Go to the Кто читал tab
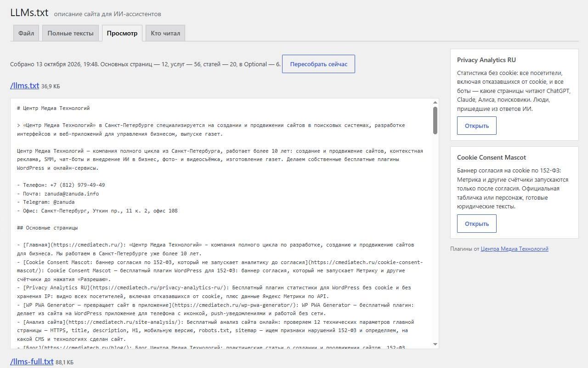588x368 pixels. 165,33
